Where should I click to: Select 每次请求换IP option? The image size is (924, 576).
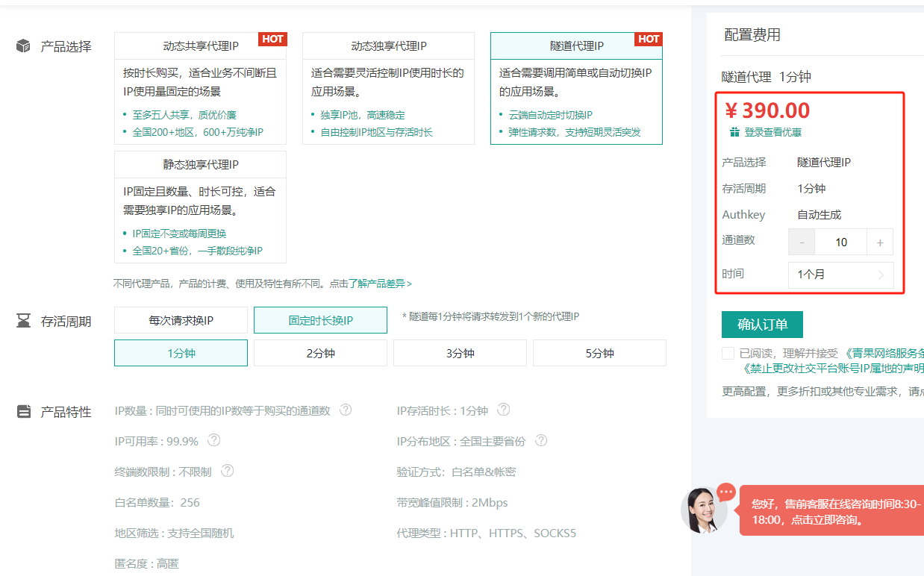click(x=181, y=320)
